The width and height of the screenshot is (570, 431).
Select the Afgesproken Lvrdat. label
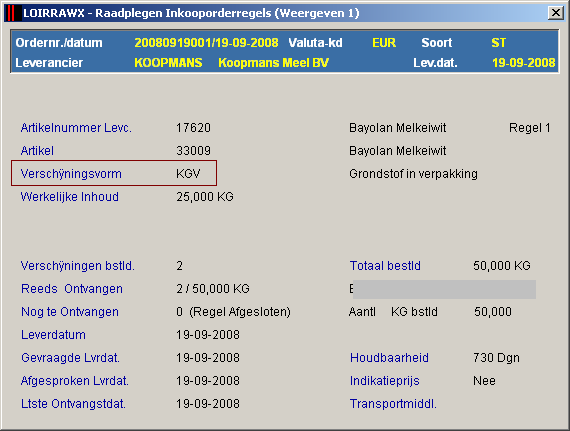pyautogui.click(x=75, y=381)
